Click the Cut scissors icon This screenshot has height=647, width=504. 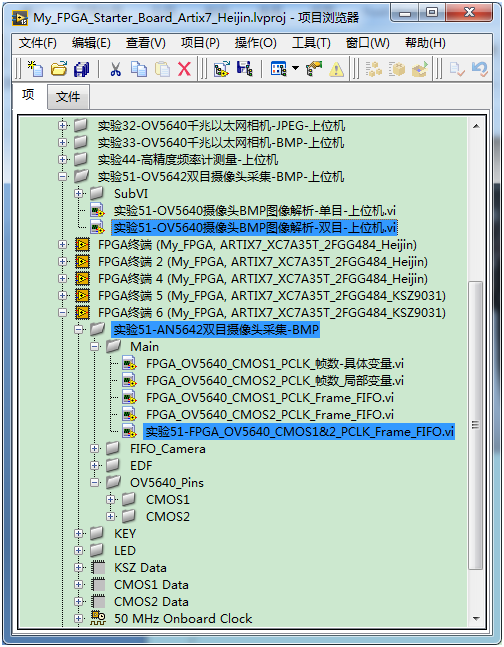[x=116, y=69]
